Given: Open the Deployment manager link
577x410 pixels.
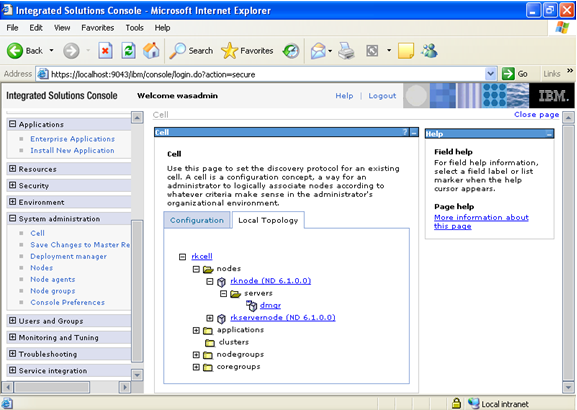Looking at the screenshot, I should (x=68, y=256).
